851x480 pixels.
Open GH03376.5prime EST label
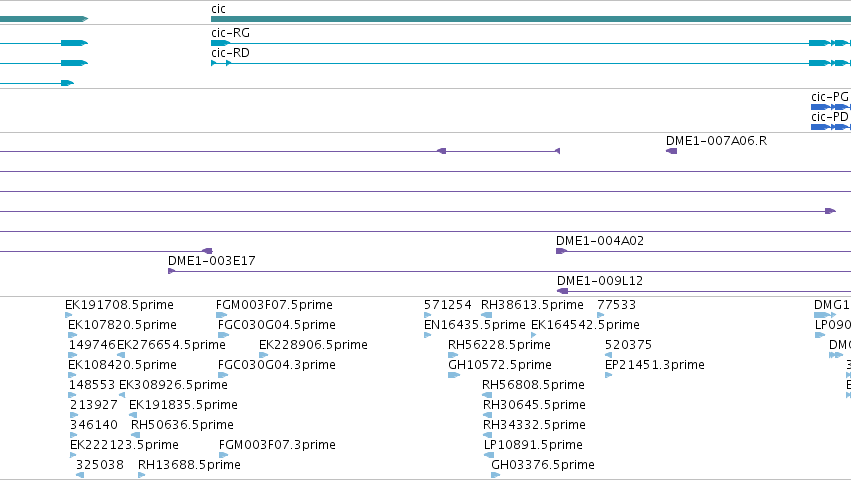543,465
